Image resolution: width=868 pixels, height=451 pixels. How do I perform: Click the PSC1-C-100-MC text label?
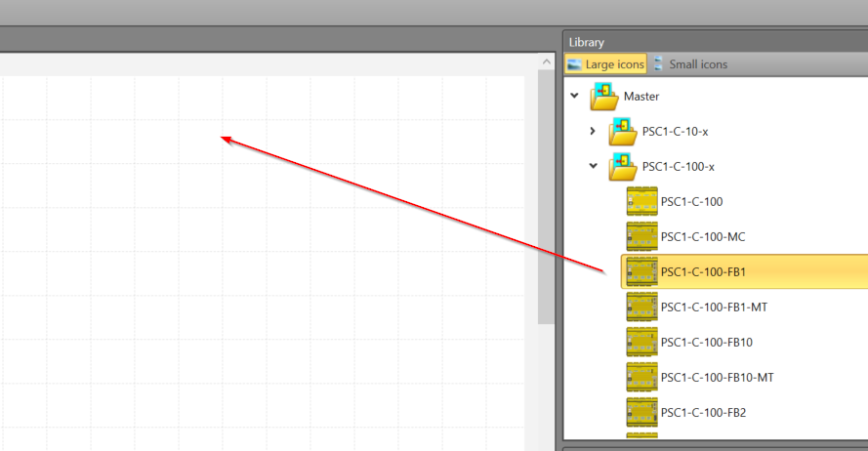(x=703, y=237)
